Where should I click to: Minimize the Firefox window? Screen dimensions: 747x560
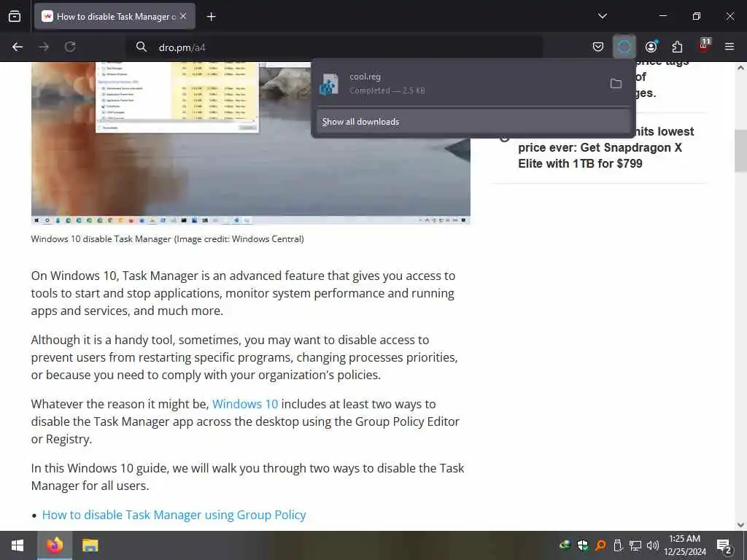coord(662,16)
